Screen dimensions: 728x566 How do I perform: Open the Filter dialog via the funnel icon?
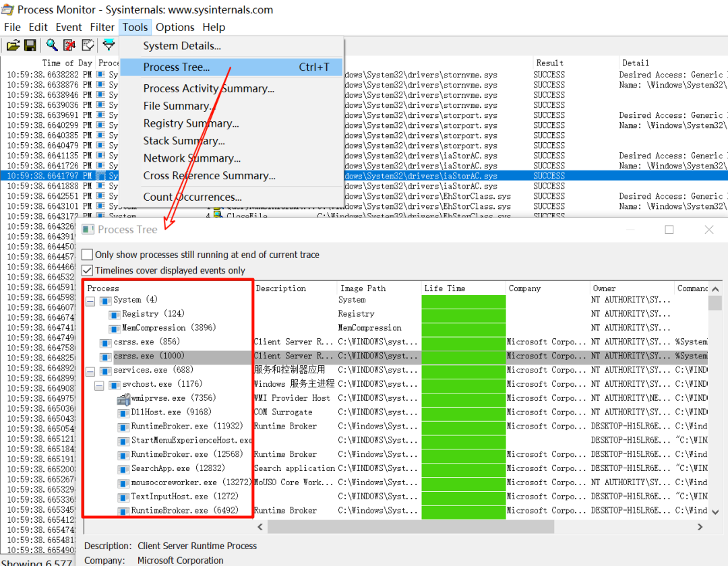pos(108,45)
